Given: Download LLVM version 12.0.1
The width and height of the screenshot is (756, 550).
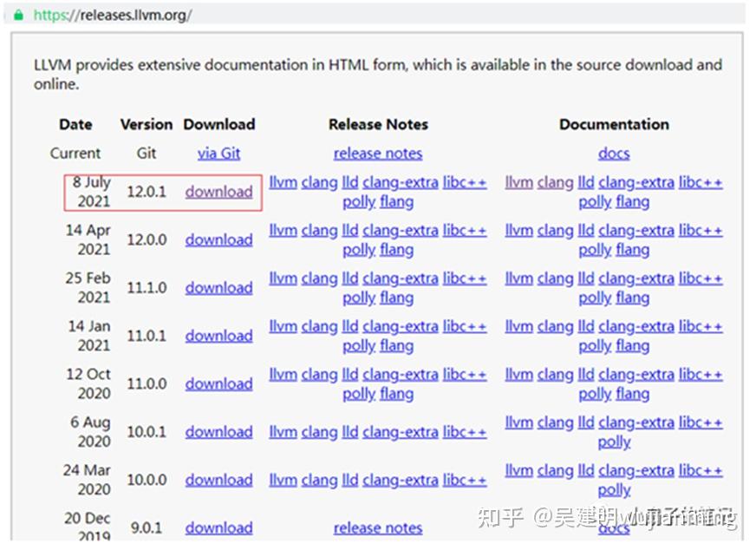Looking at the screenshot, I should pos(218,192).
